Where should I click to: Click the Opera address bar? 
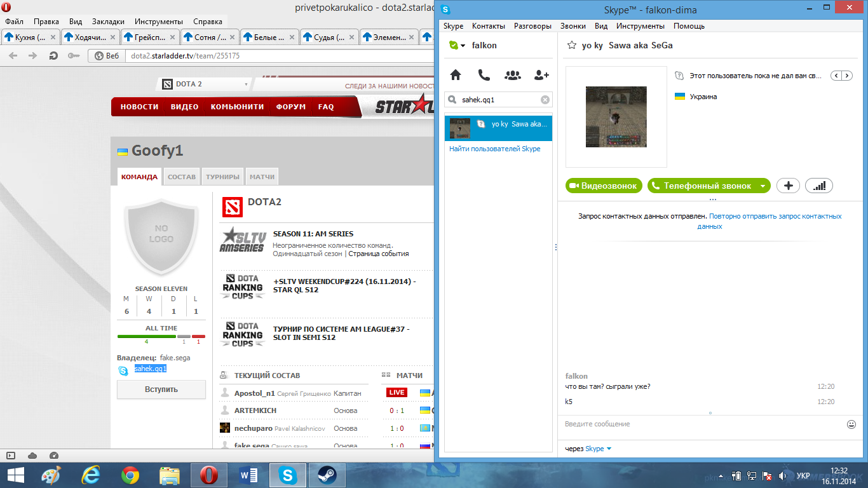pos(278,56)
